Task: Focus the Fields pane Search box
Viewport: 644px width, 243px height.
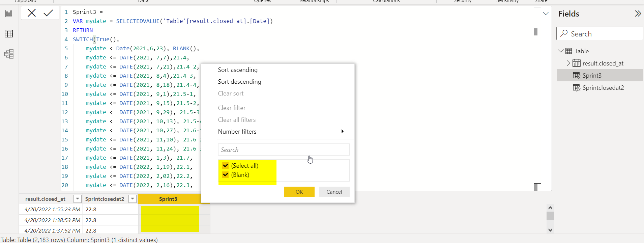Action: coord(599,34)
